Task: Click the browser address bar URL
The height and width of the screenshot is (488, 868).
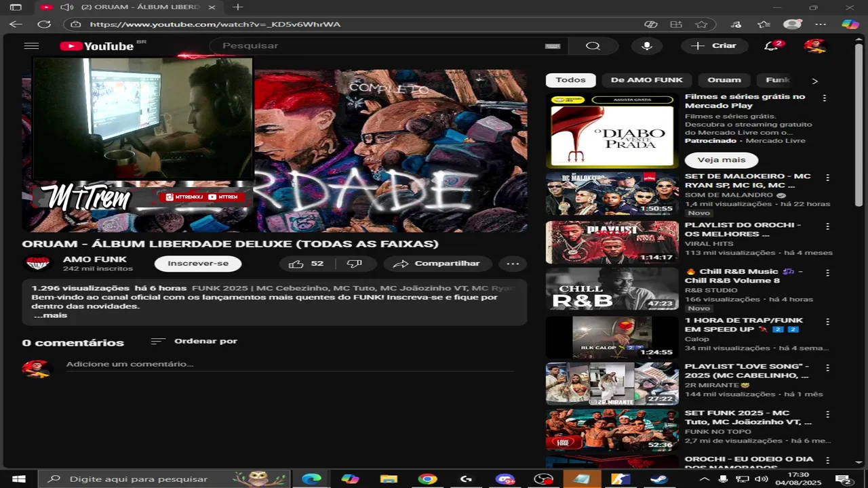Action: 215,24
